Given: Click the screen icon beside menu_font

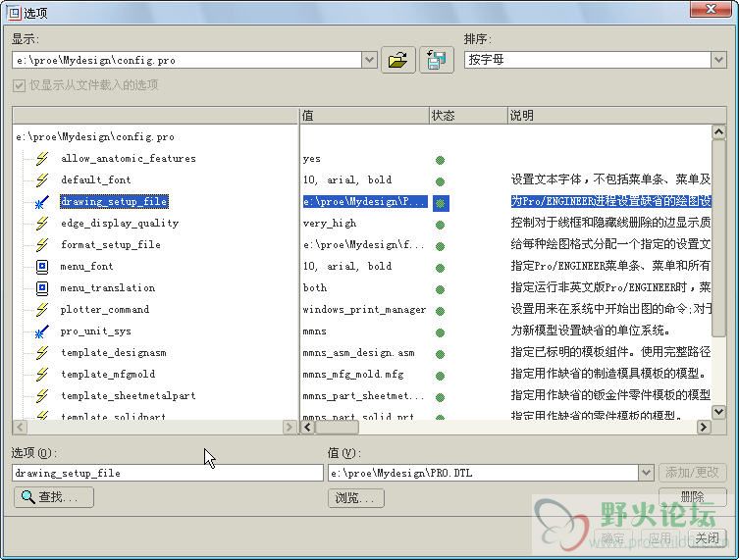Looking at the screenshot, I should click(42, 267).
